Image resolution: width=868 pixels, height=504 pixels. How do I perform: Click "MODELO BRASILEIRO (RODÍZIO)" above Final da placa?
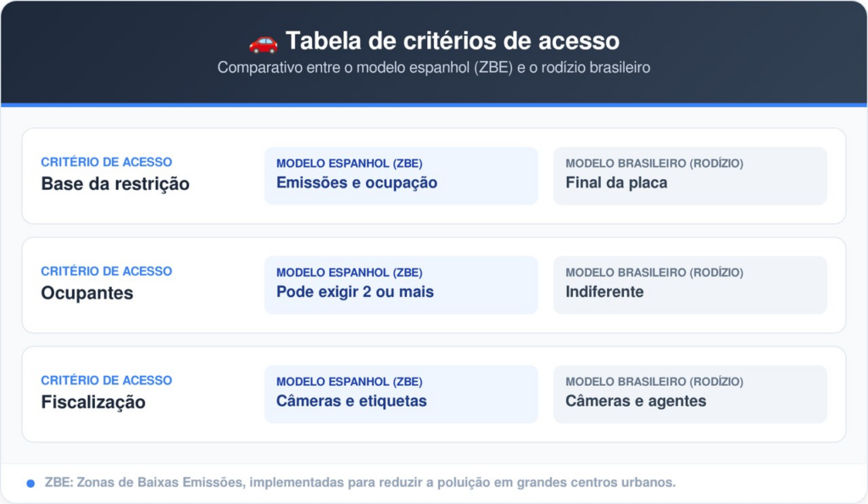(654, 163)
